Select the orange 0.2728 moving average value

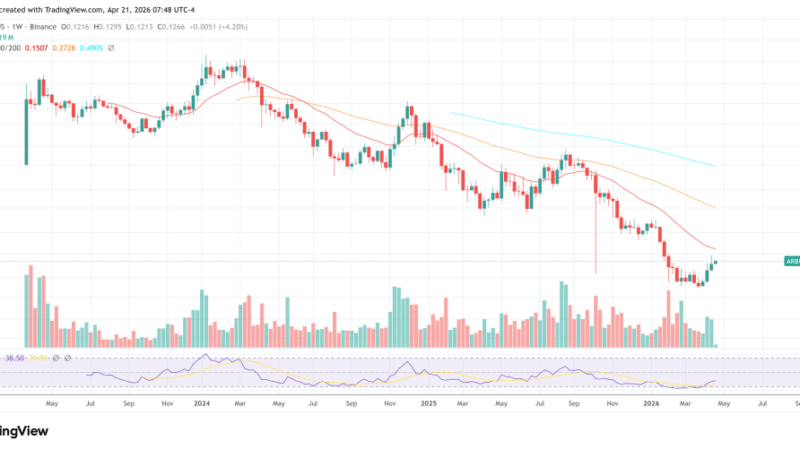pyautogui.click(x=66, y=47)
